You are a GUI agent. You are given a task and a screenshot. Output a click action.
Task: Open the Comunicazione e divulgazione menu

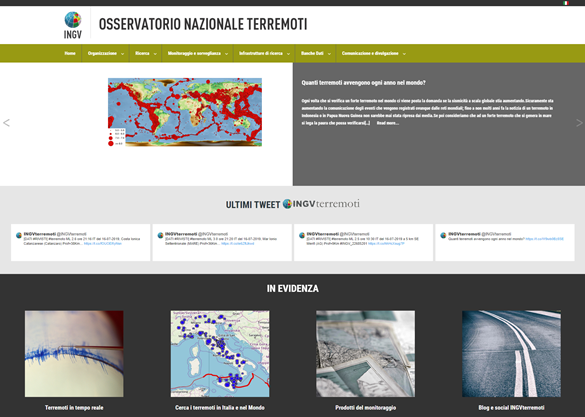coord(373,53)
